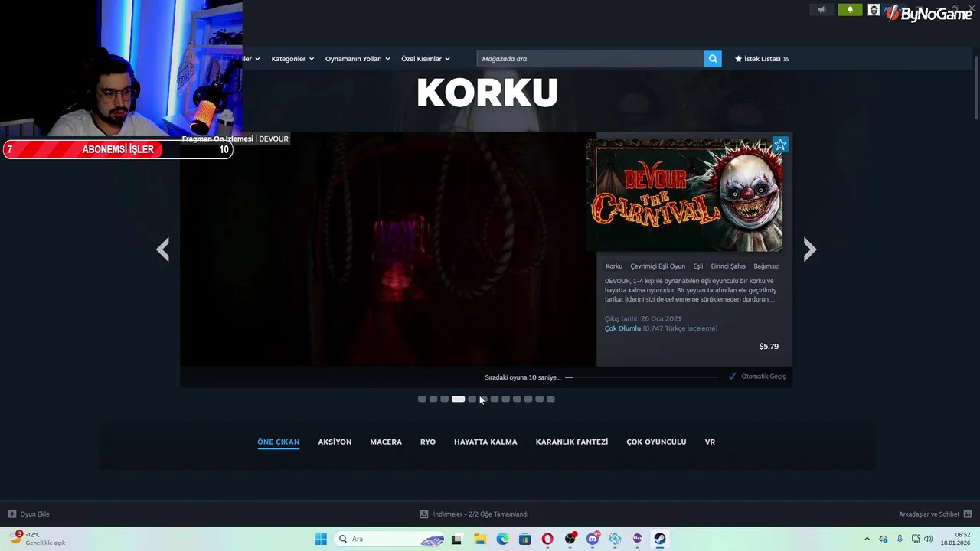Click the Korku tag under DEVOUR
The width and height of the screenshot is (980, 551).
pos(614,266)
